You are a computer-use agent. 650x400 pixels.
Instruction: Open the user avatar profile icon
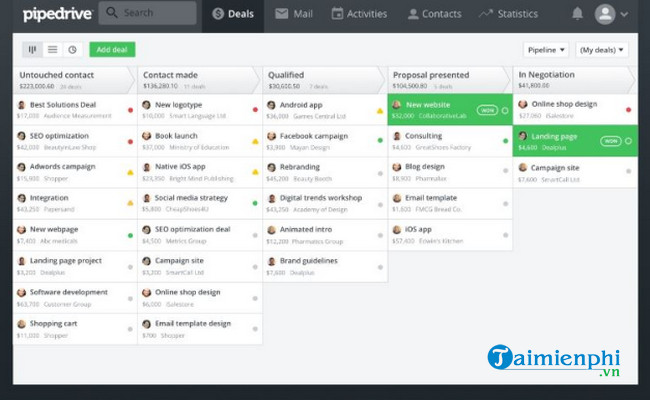click(605, 14)
